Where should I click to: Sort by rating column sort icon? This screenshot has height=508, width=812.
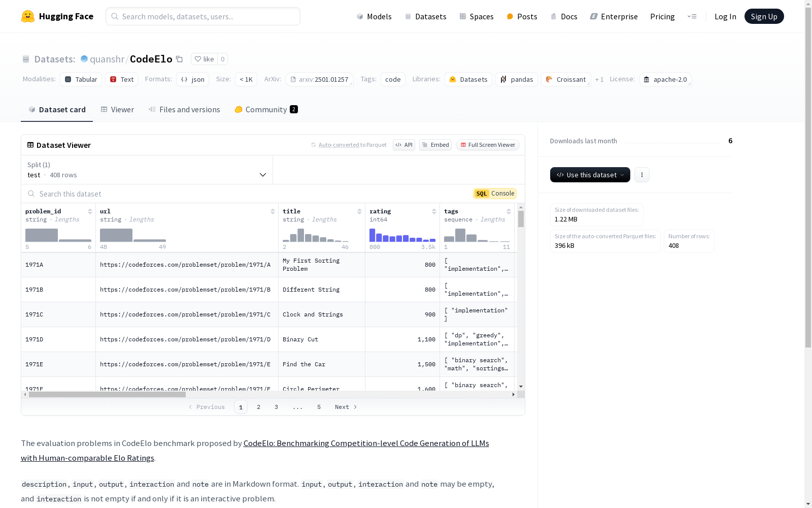pos(434,211)
